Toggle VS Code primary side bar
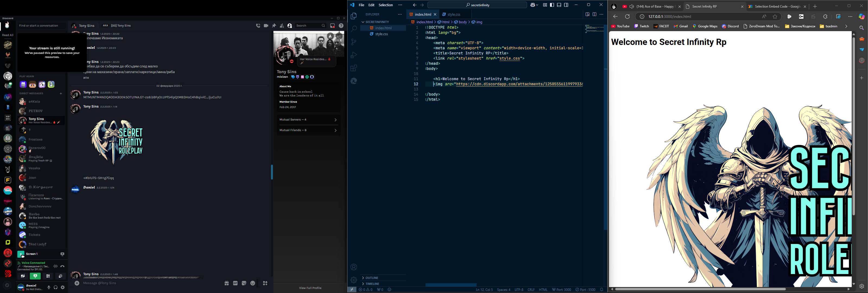Viewport: 868px width, 293px height. (552, 5)
